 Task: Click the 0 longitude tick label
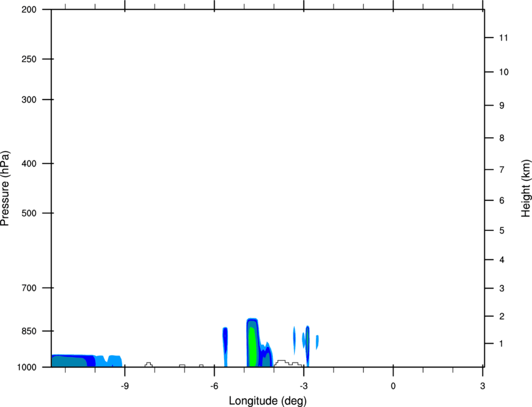(x=393, y=386)
